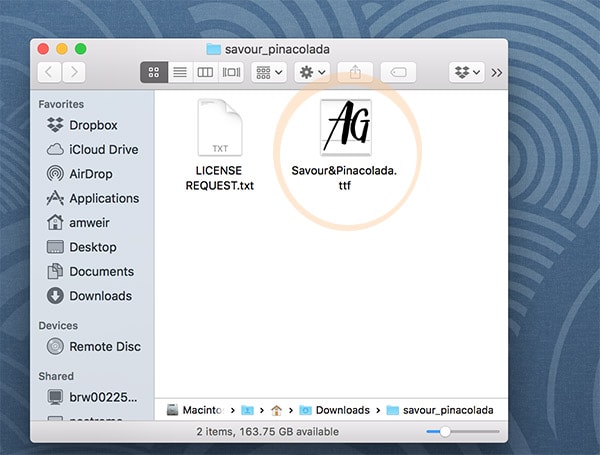Image resolution: width=600 pixels, height=455 pixels.
Task: Click Downloads in the path bar
Action: [x=334, y=410]
